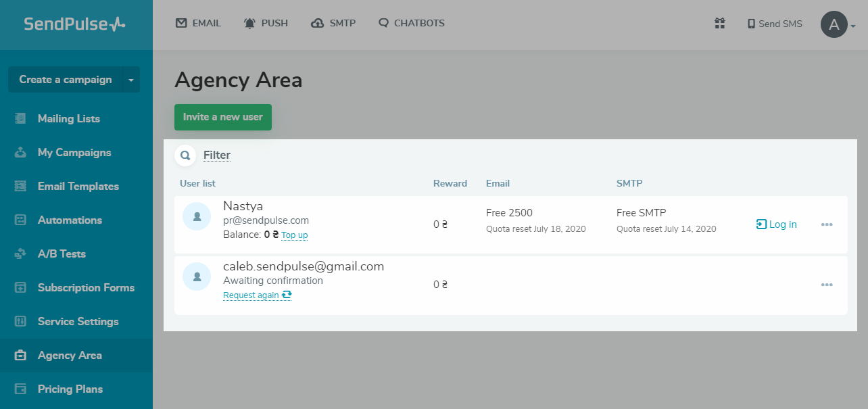The height and width of the screenshot is (409, 868).
Task: Click Send SMS in the header
Action: point(775,24)
